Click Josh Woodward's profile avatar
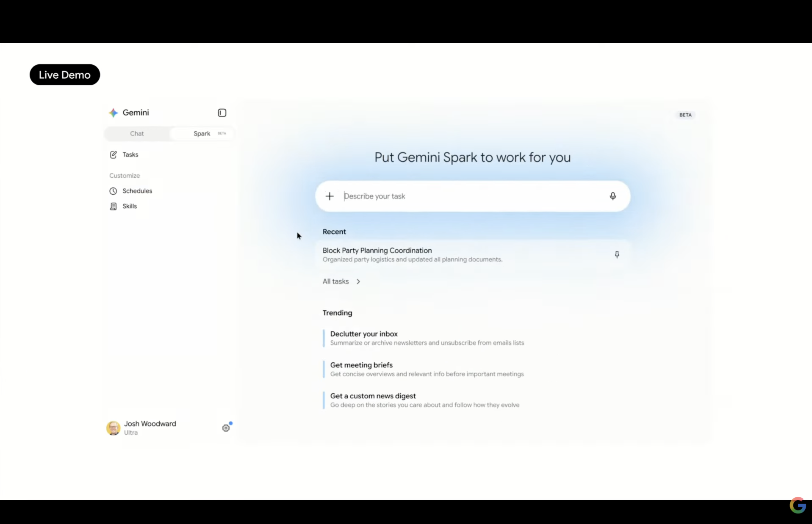This screenshot has width=812, height=524. pos(113,428)
